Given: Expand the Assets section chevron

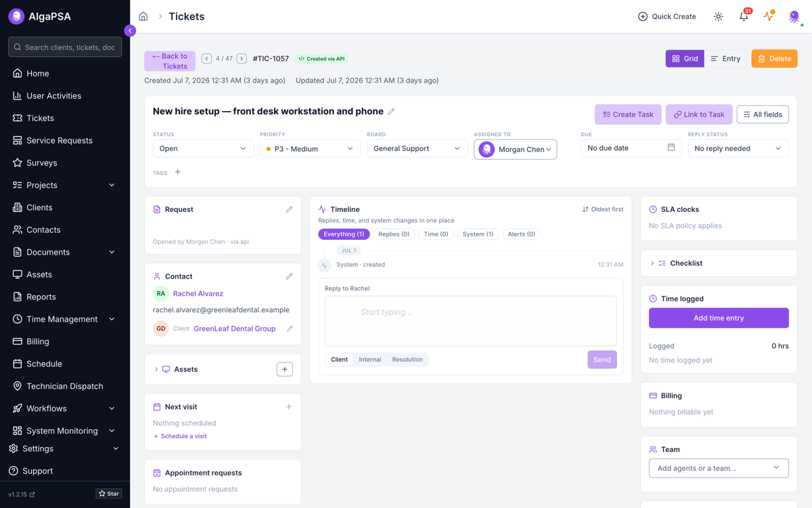Looking at the screenshot, I should tap(156, 369).
